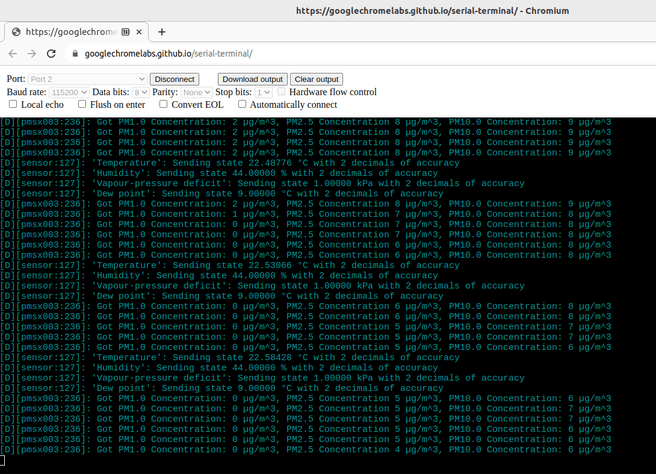Click the Temperature 22.48776 log line
Viewport: 656px width, 474px height.
coord(230,163)
